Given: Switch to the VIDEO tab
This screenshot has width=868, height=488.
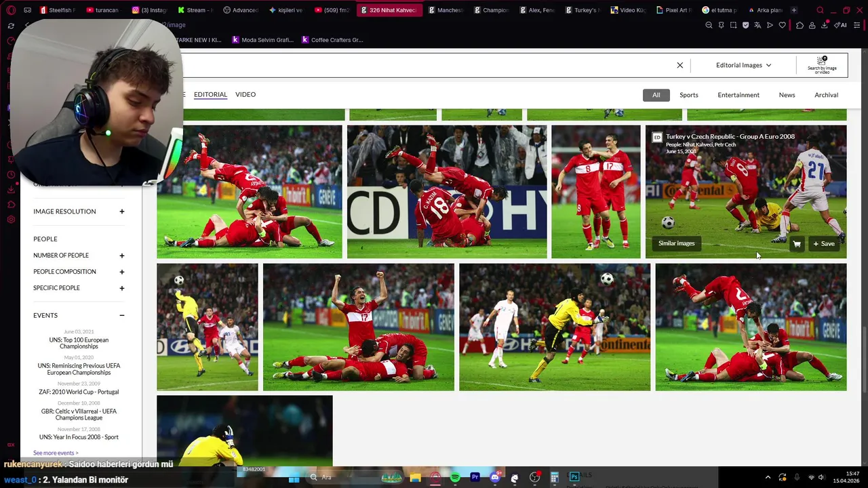Looking at the screenshot, I should [245, 94].
